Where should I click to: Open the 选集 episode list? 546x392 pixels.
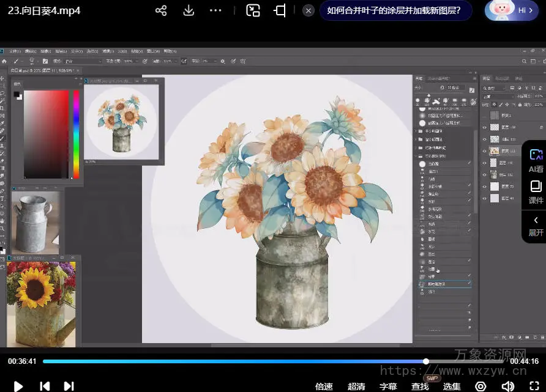(x=452, y=386)
